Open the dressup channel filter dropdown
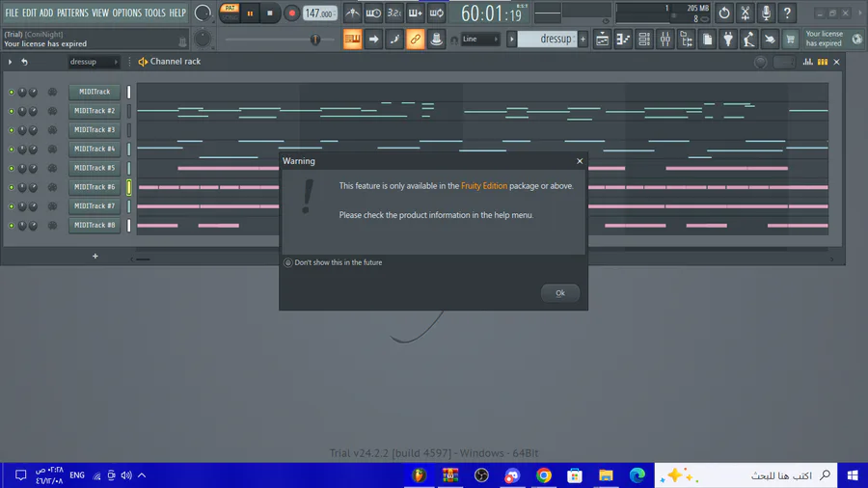Viewport: 868px width, 488px height. coord(93,62)
